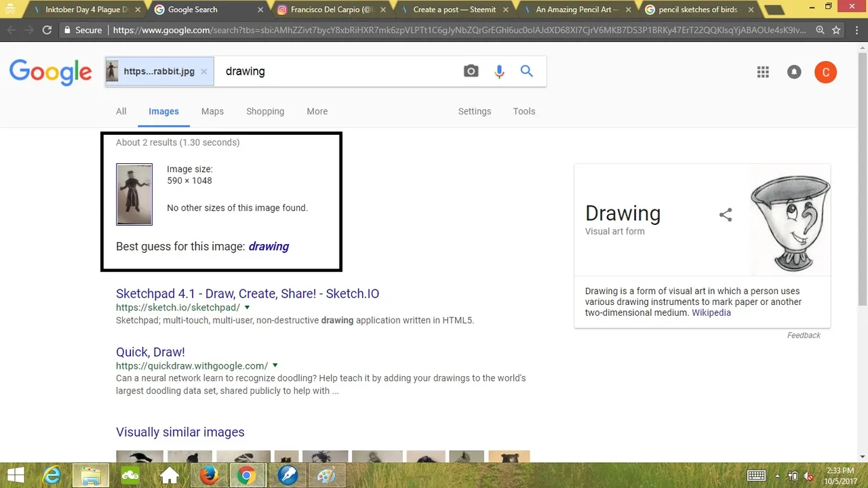Click the blue magnifier search button
The image size is (868, 488).
point(527,71)
